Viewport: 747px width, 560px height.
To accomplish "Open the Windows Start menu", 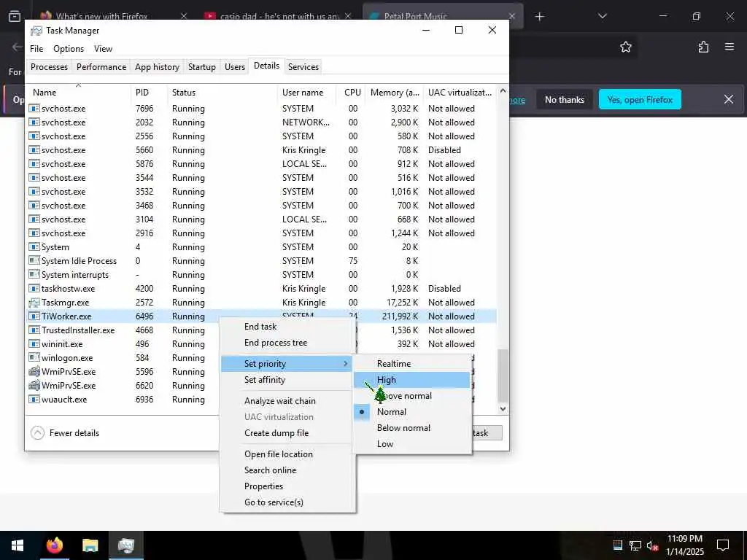I will pyautogui.click(x=18, y=545).
